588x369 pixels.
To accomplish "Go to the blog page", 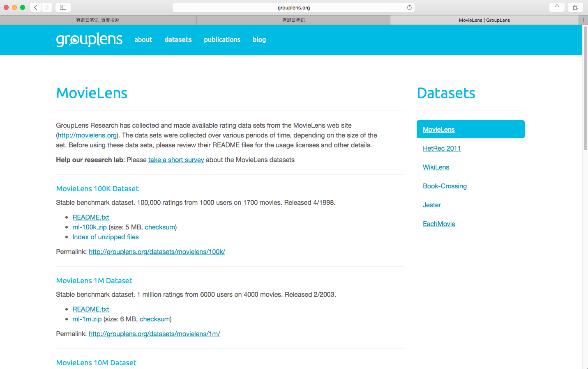I will (259, 39).
